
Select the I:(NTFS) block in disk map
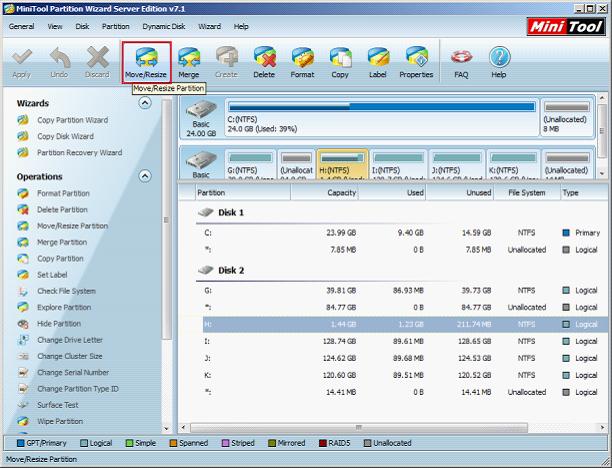pyautogui.click(x=399, y=164)
